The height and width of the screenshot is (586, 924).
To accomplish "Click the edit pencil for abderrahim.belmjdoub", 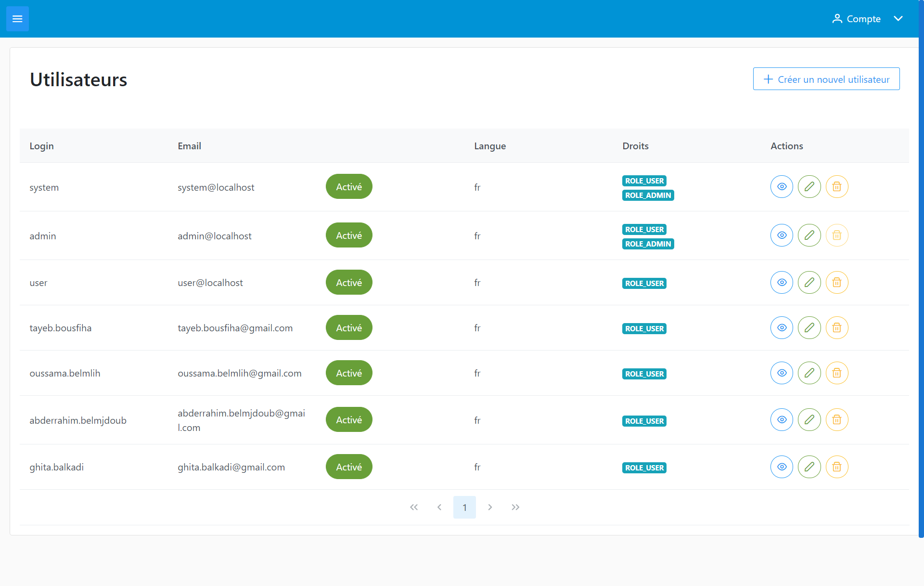I will (x=809, y=419).
